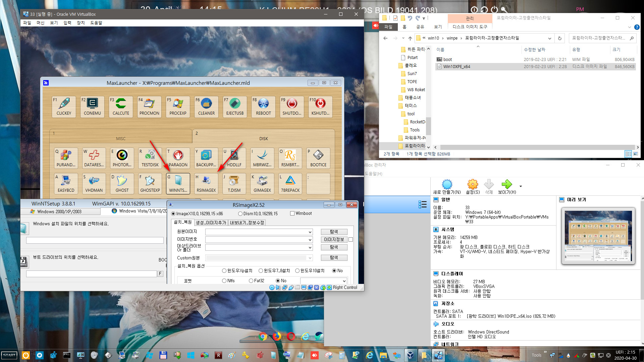Expand the source image (원본이미지) dropdown
The width and height of the screenshot is (644, 362).
click(310, 232)
